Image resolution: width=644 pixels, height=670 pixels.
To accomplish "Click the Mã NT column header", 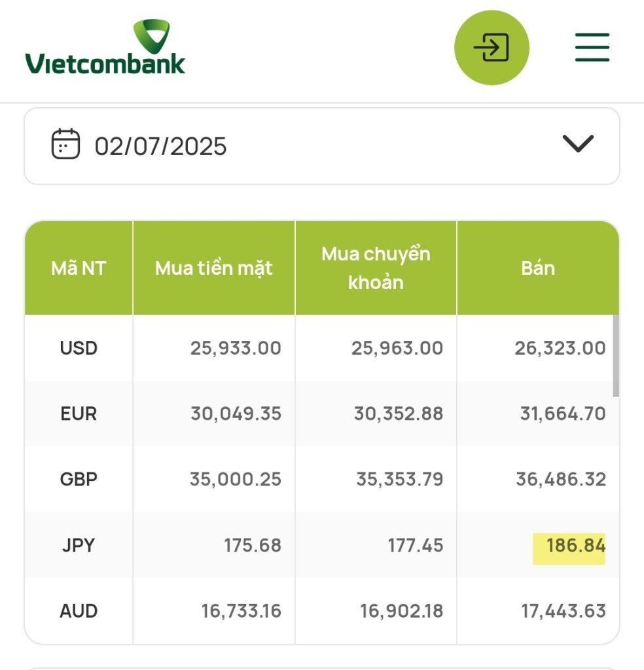I will [x=79, y=268].
